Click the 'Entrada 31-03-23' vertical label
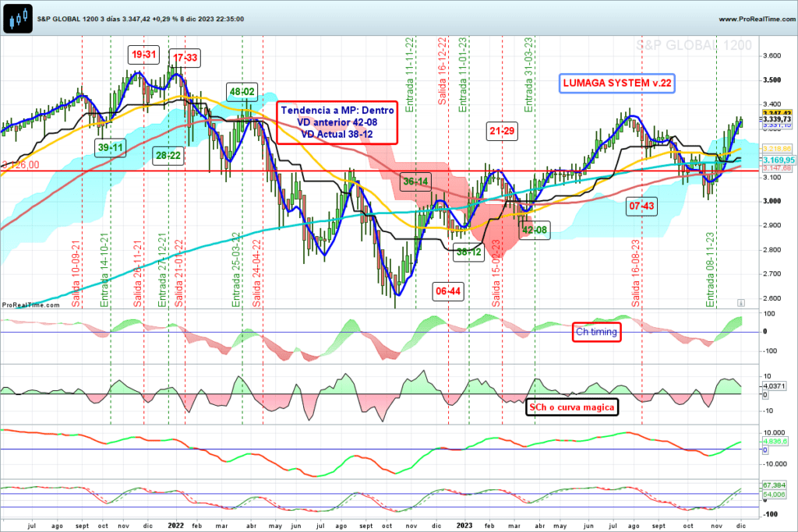 coord(529,75)
